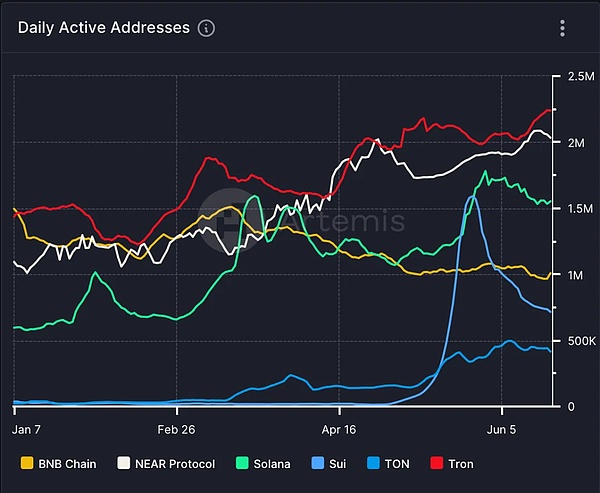600x493 pixels.
Task: Click the red Tron color swatch
Action: (435, 464)
